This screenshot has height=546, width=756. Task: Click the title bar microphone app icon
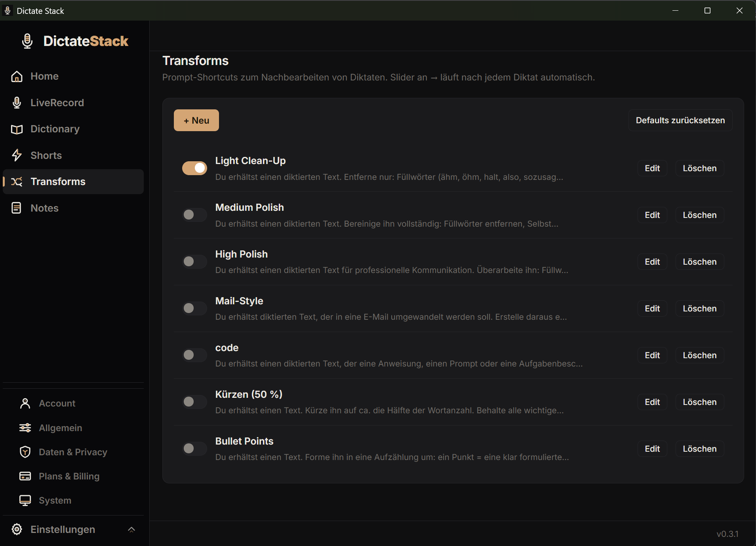tap(8, 11)
